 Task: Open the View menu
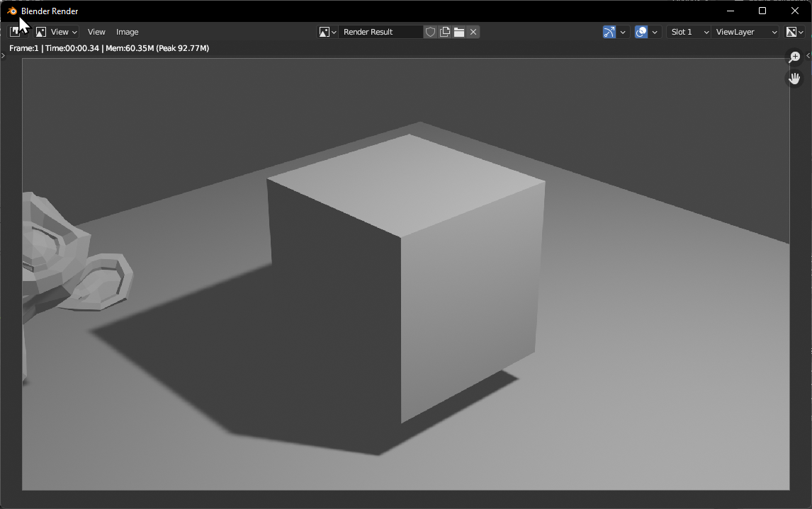[x=96, y=32]
